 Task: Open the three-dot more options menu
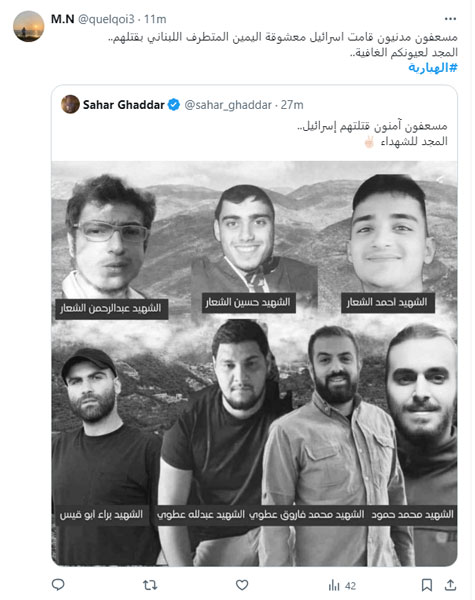click(x=451, y=19)
